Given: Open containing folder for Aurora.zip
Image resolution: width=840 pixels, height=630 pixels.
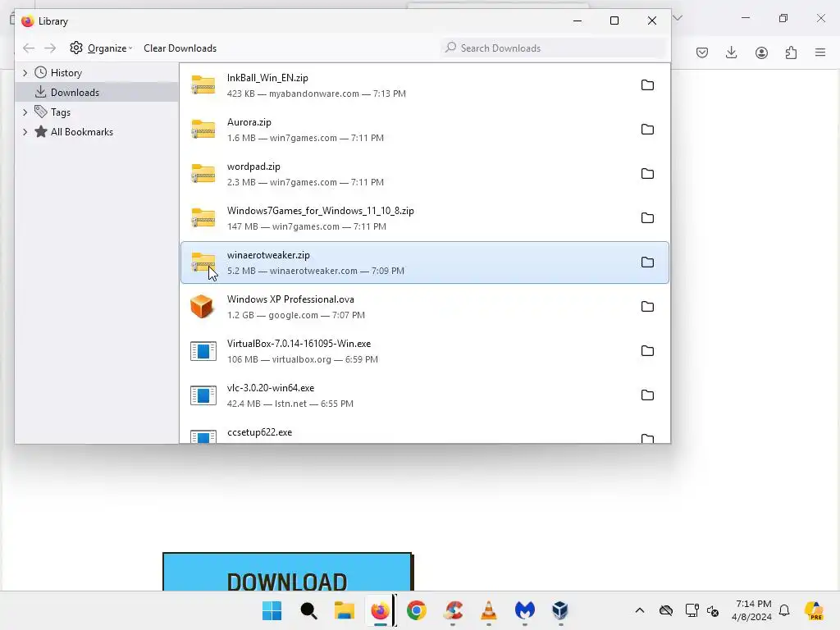Looking at the screenshot, I should pyautogui.click(x=647, y=129).
